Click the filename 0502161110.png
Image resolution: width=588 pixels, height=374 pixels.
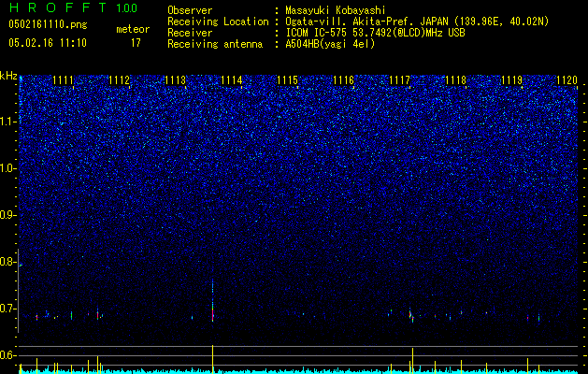coord(48,24)
